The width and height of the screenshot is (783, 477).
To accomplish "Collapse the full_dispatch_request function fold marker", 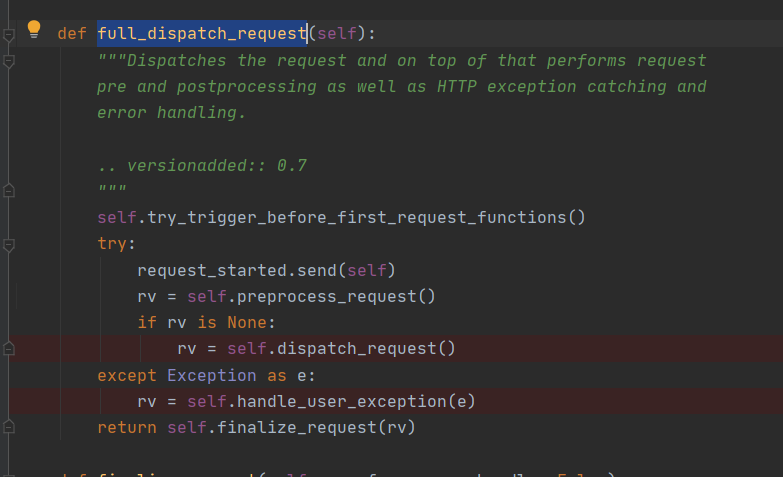I will (x=9, y=34).
